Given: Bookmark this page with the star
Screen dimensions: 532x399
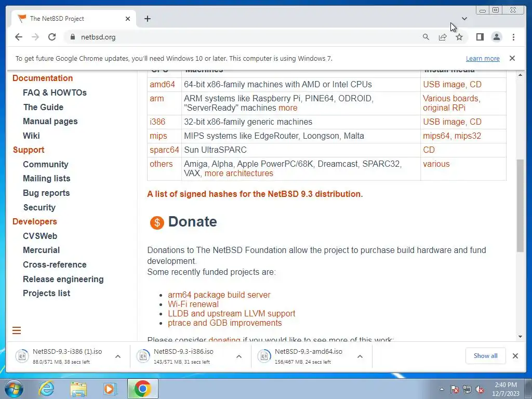Looking at the screenshot, I should click(x=459, y=37).
